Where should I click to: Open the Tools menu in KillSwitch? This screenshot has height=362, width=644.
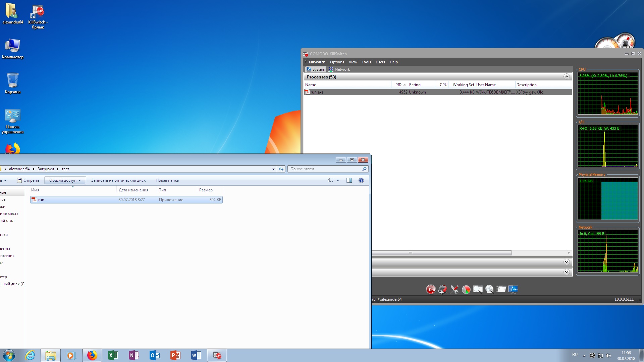click(x=366, y=62)
